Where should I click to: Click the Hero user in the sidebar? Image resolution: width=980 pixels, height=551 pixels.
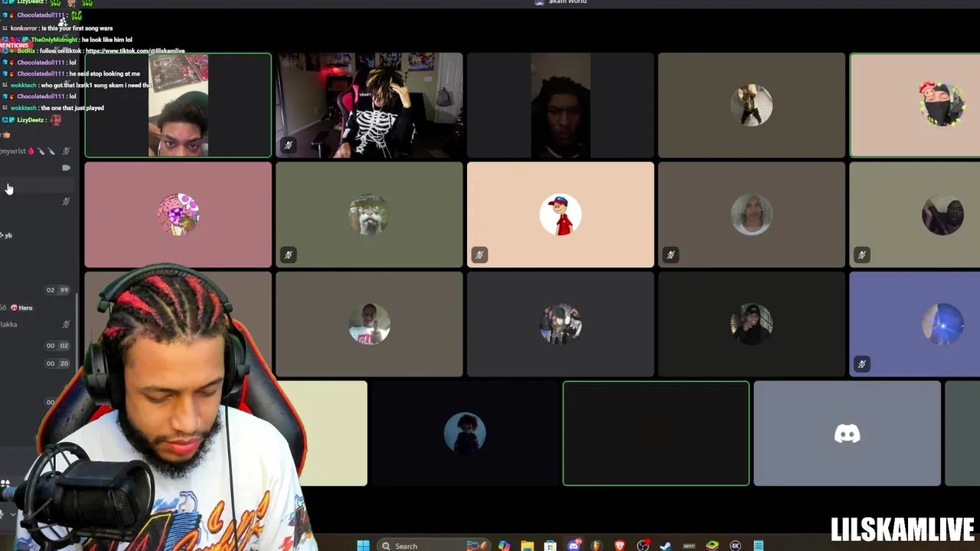click(x=21, y=308)
